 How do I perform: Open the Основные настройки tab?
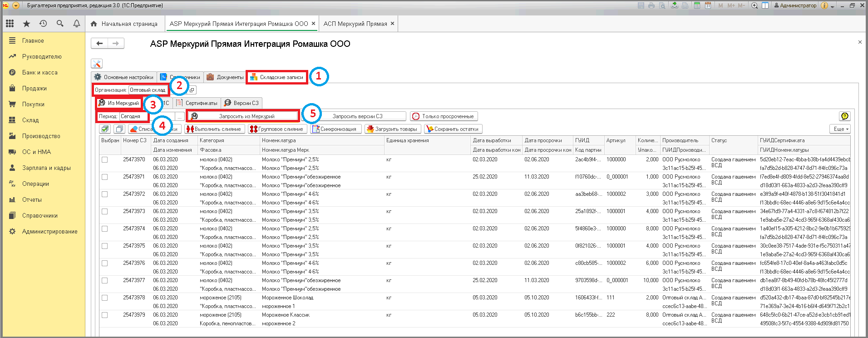pos(124,77)
